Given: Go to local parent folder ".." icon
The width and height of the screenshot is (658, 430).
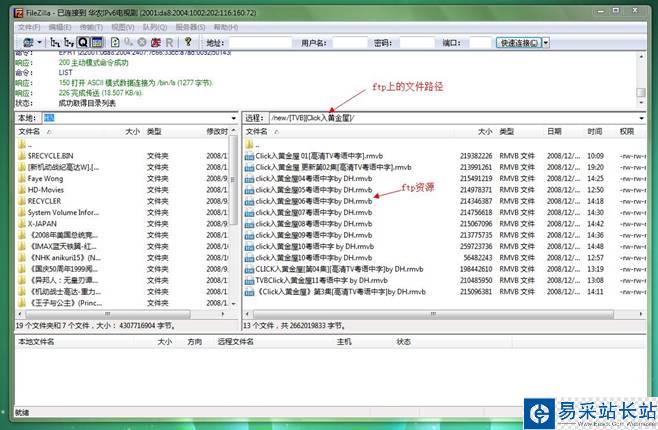Looking at the screenshot, I should [22, 145].
